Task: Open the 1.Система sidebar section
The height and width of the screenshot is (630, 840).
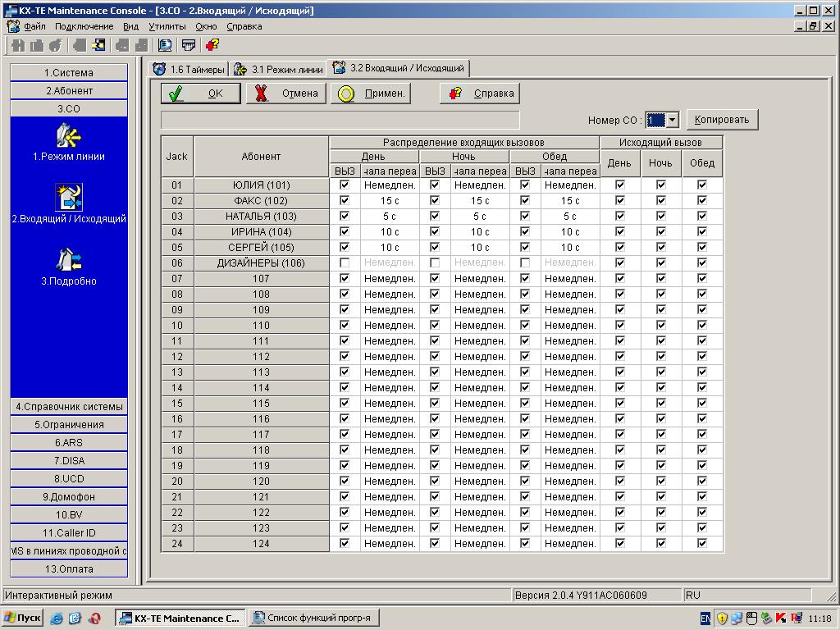Action: 69,73
